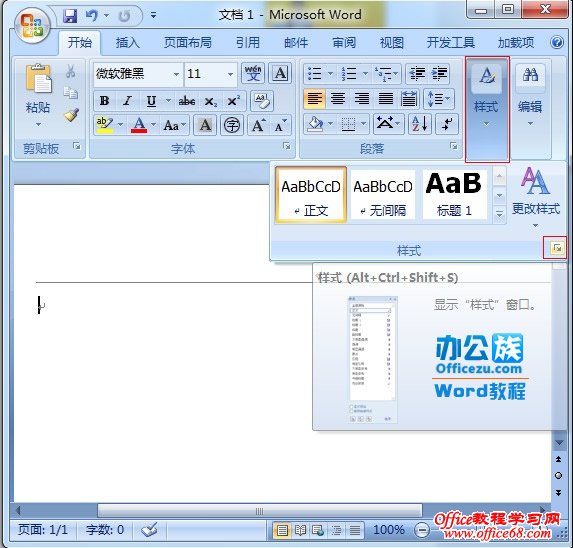Shrink the font size
Viewport: 573px width, 548px height.
click(x=280, y=125)
